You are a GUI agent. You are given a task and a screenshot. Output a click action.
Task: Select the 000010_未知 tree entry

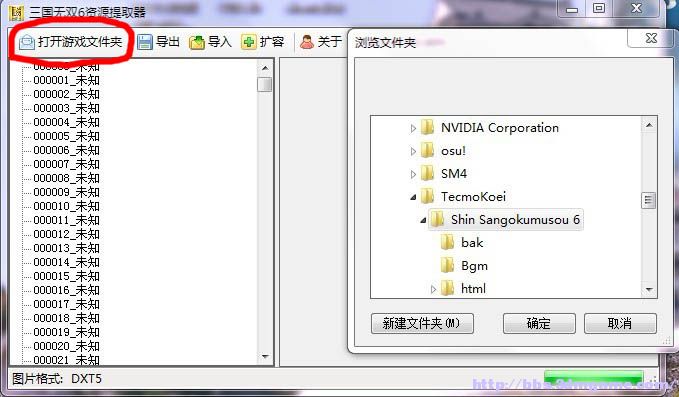(66, 206)
